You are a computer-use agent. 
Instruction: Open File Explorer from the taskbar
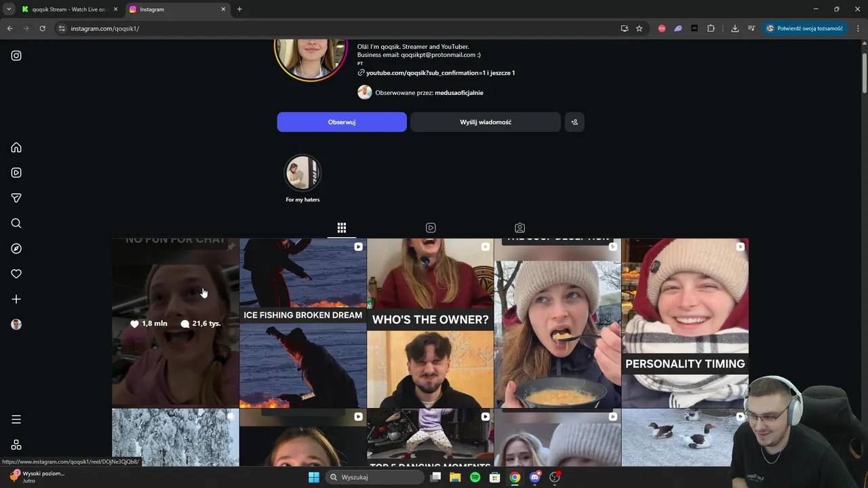(x=455, y=477)
